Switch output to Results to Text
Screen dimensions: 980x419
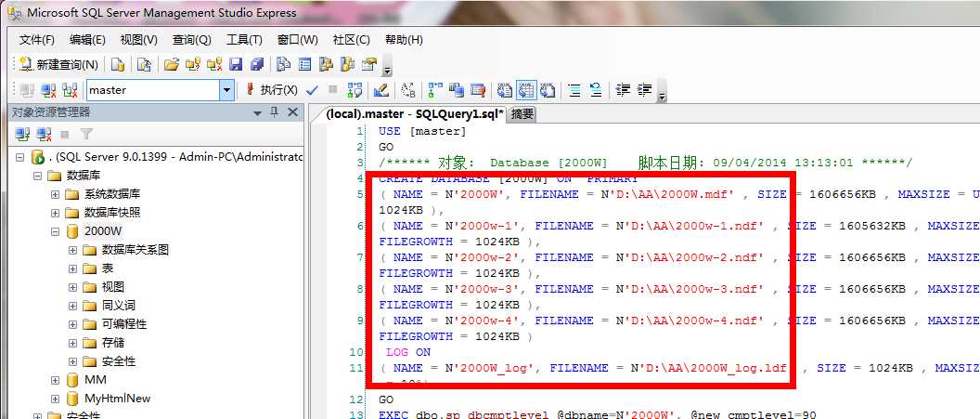[504, 90]
